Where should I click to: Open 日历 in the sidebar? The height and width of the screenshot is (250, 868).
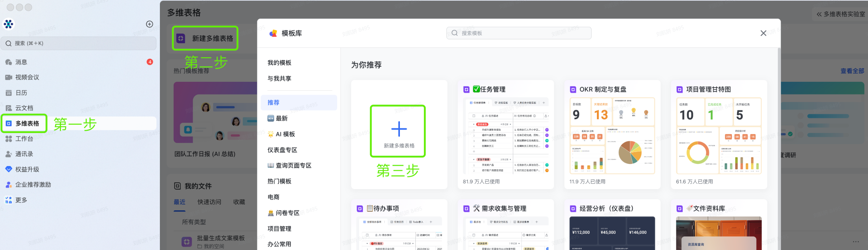click(x=79, y=93)
